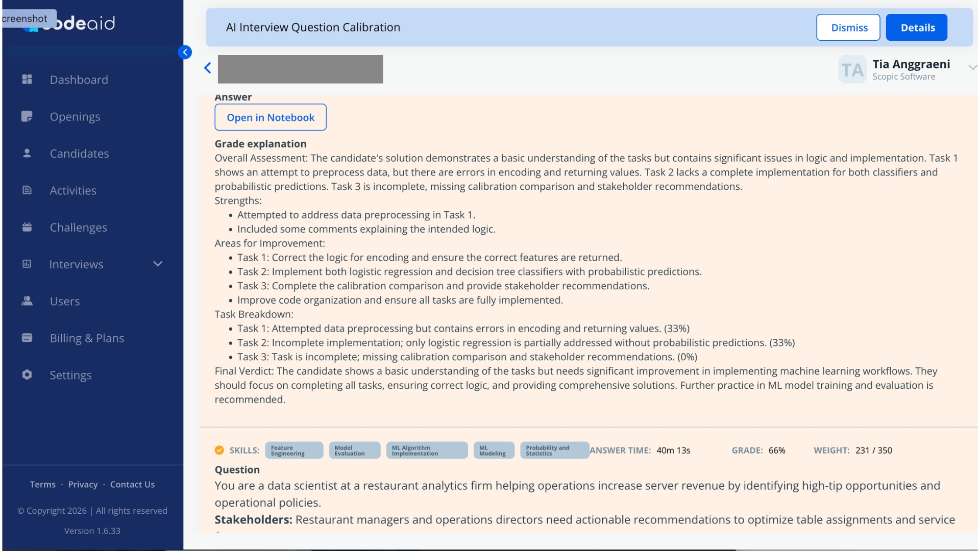Screen dimensions: 980x551
Task: Click the ML Modeling skill tag
Action: 494,450
